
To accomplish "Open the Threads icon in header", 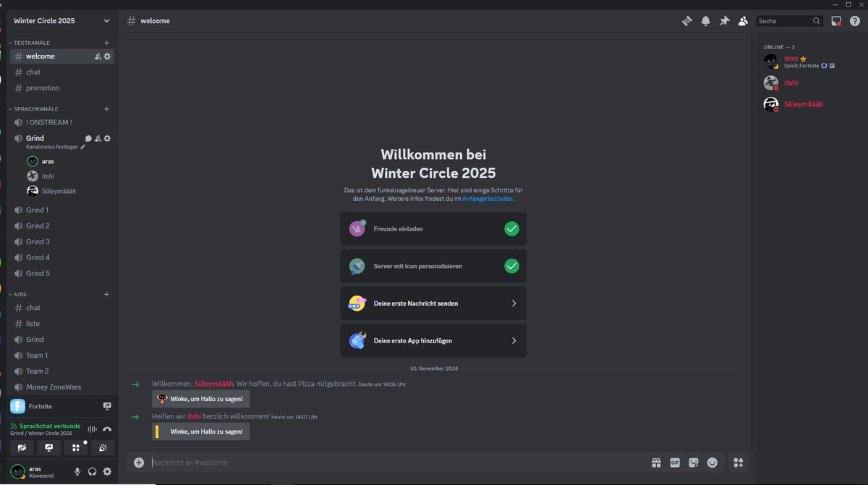I will (x=687, y=21).
